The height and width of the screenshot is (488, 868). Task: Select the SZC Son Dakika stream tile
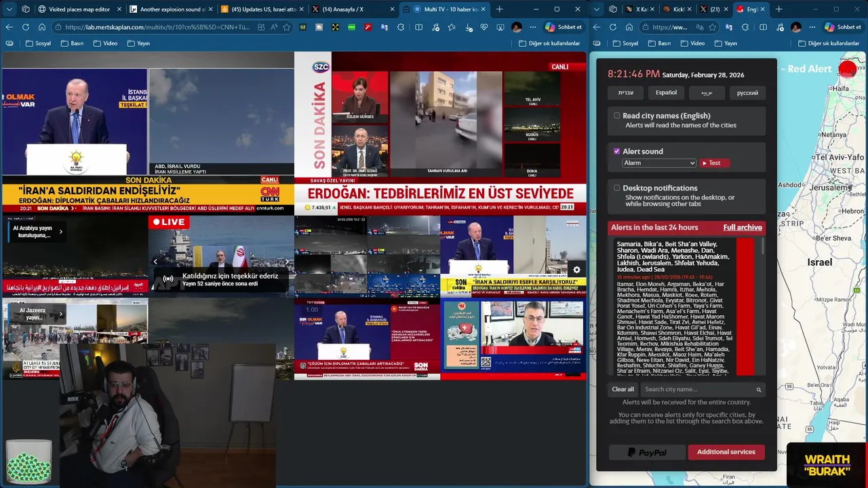coord(440,133)
